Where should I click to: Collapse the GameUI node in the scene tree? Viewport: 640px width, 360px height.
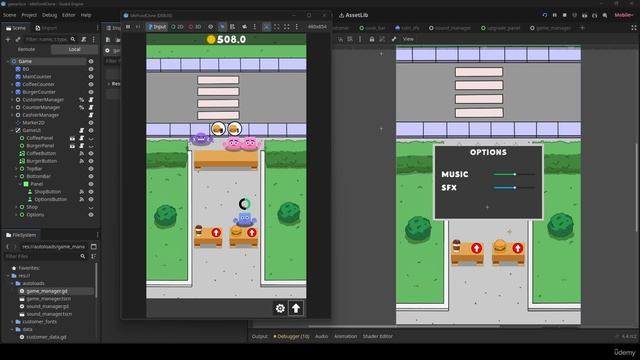(x=12, y=131)
